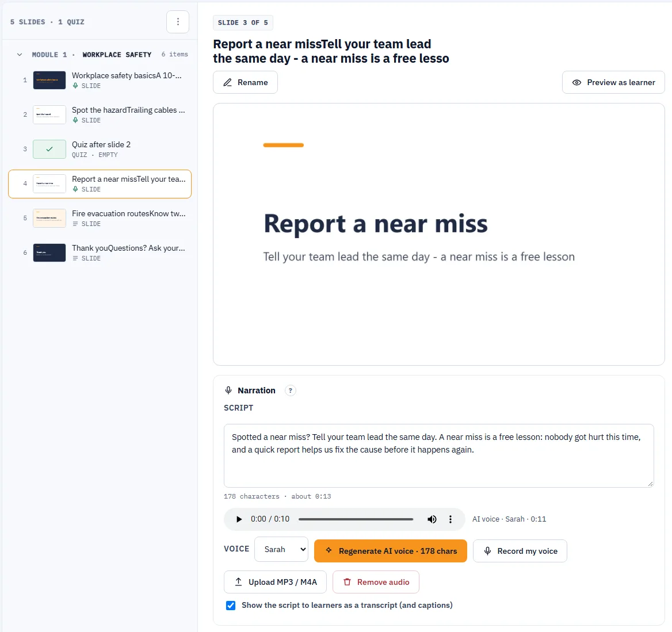Screen dimensions: 672x632
Task: Click Remove audio button
Action: 376,582
